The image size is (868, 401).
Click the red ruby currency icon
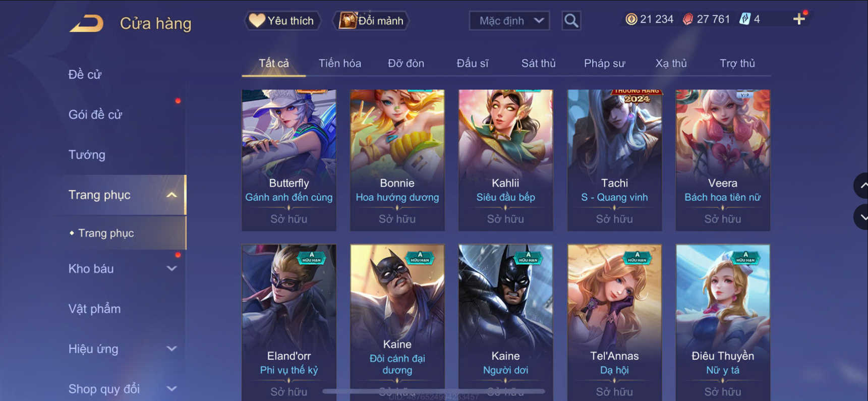687,19
